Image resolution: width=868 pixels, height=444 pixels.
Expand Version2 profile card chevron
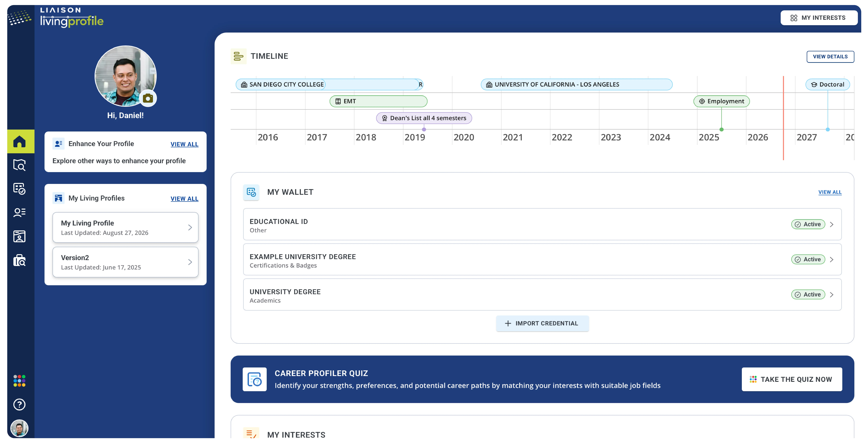point(190,262)
